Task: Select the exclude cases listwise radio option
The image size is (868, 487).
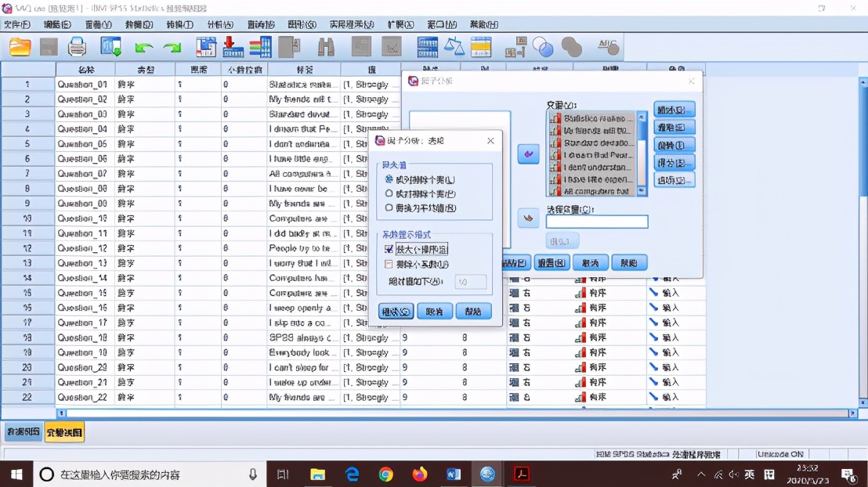Action: 389,179
